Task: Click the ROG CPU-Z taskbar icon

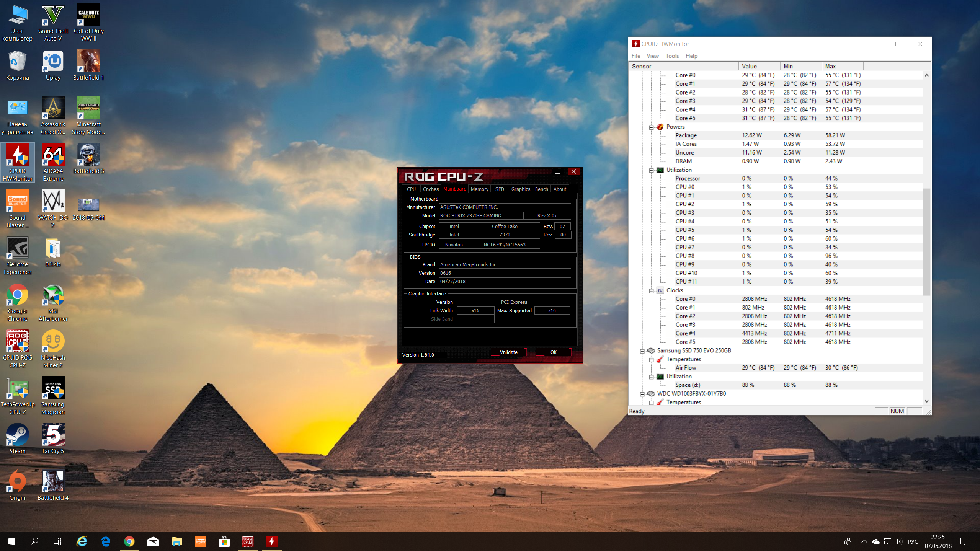Action: pos(248,541)
